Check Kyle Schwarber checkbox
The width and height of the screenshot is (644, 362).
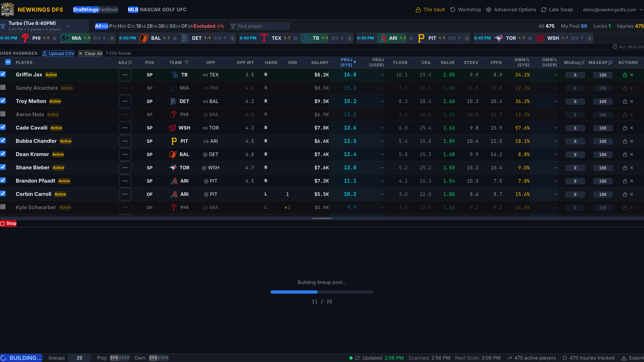point(3,207)
